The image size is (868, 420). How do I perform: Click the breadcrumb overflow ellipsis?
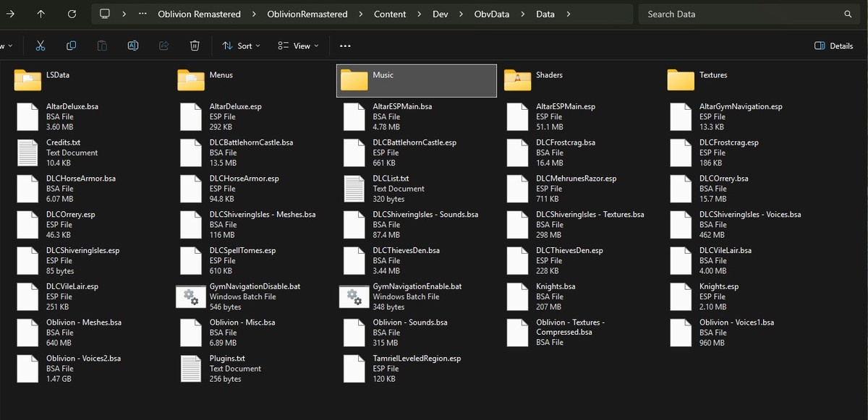(x=144, y=14)
